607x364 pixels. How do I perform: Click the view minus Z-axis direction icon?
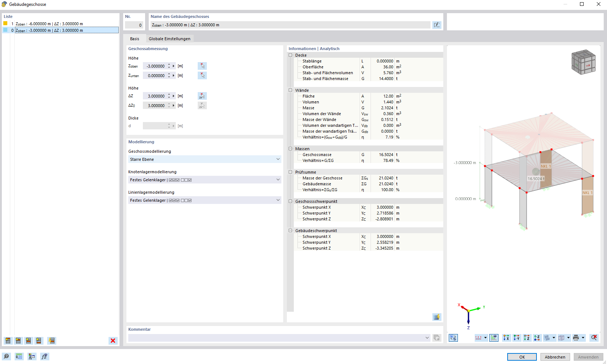537,338
